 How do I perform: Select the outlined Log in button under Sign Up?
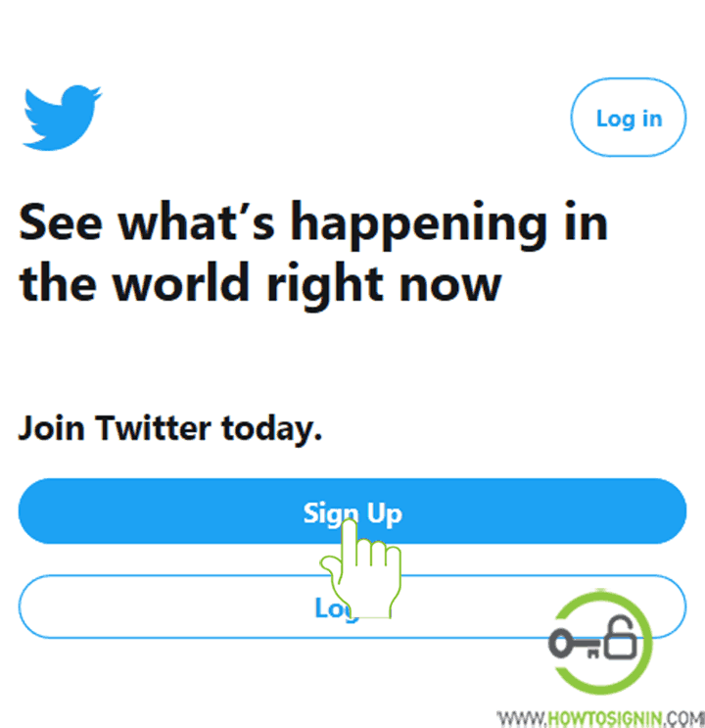click(x=352, y=607)
